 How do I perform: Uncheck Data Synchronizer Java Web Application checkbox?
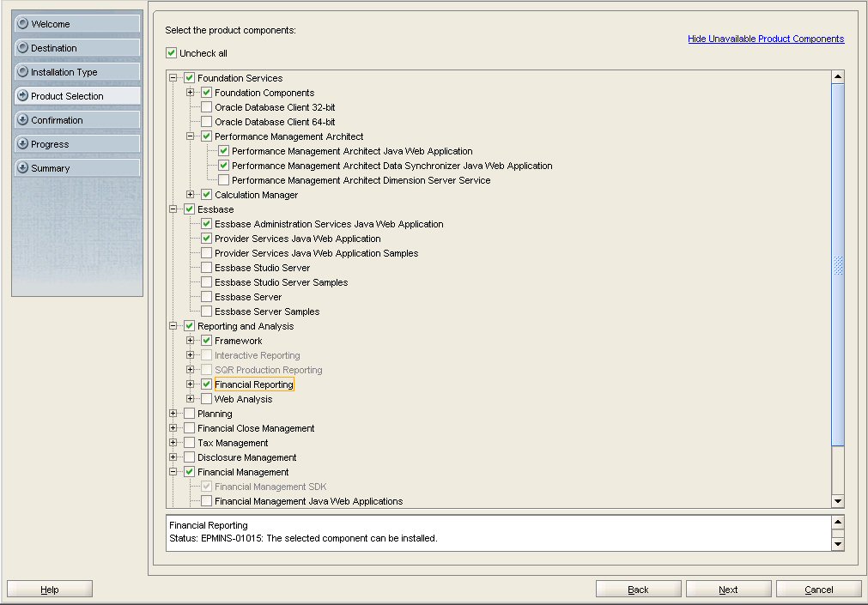point(223,166)
